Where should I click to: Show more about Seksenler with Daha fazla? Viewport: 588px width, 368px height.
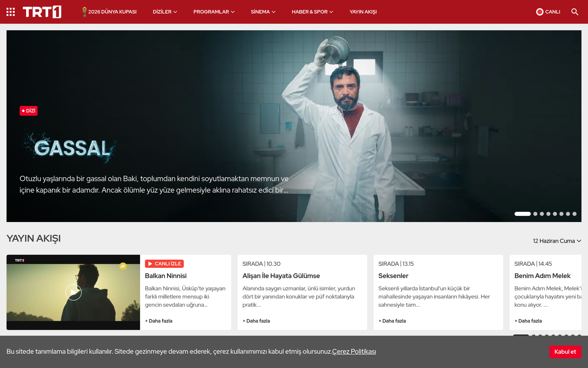point(392,321)
